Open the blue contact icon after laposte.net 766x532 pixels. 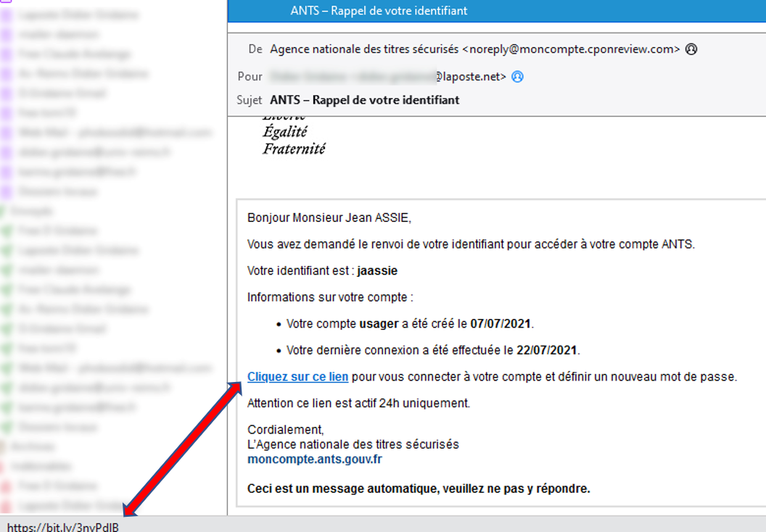(x=517, y=77)
